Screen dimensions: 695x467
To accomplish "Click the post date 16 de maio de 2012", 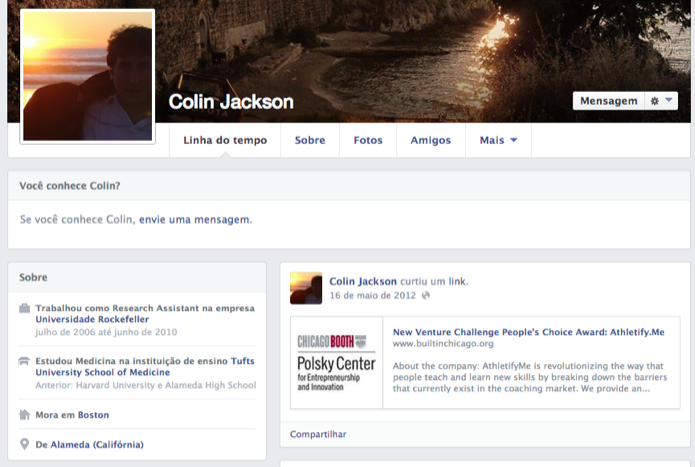I will 372,296.
